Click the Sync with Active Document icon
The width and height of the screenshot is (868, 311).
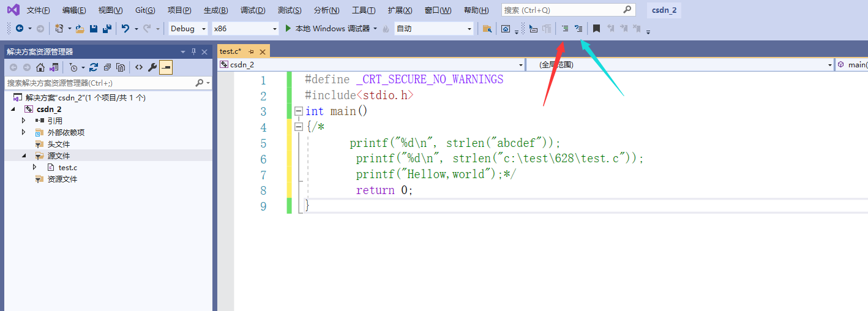tap(94, 67)
